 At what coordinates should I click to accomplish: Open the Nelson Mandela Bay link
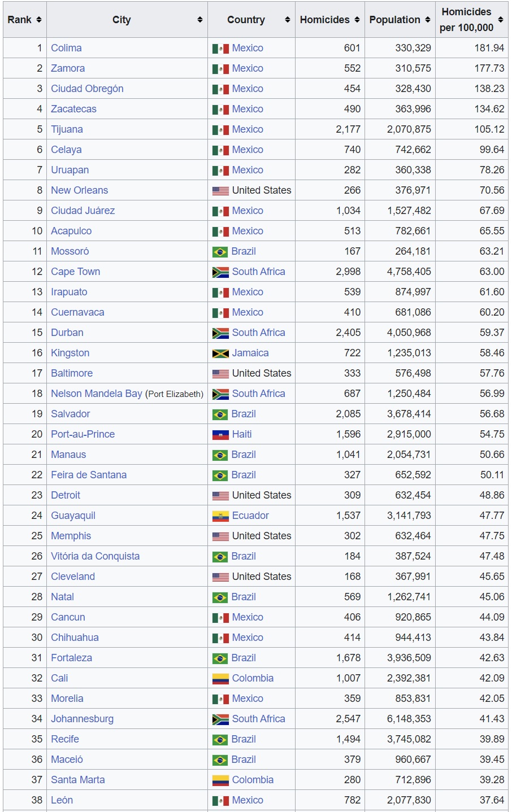point(97,394)
